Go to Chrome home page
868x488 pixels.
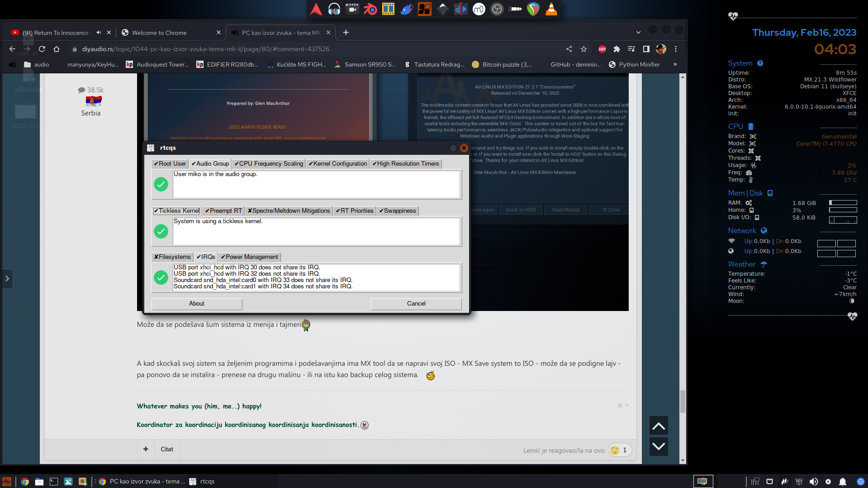pos(57,49)
